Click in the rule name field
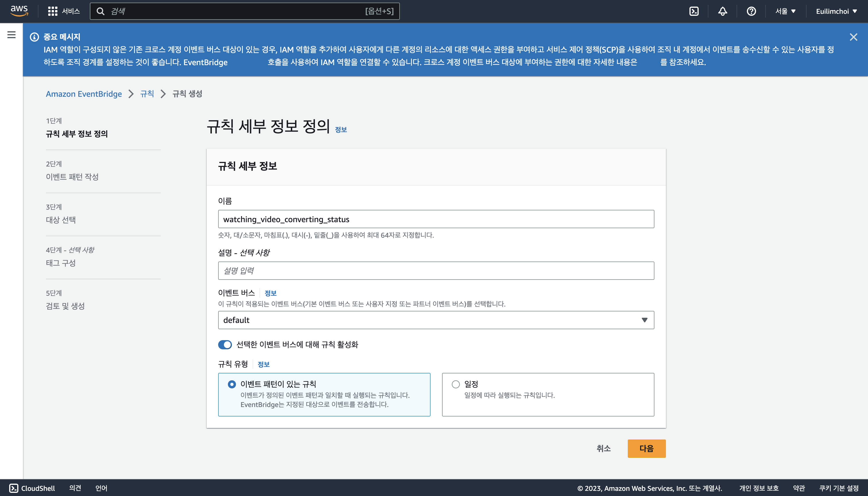Image resolution: width=868 pixels, height=496 pixels. [x=436, y=219]
